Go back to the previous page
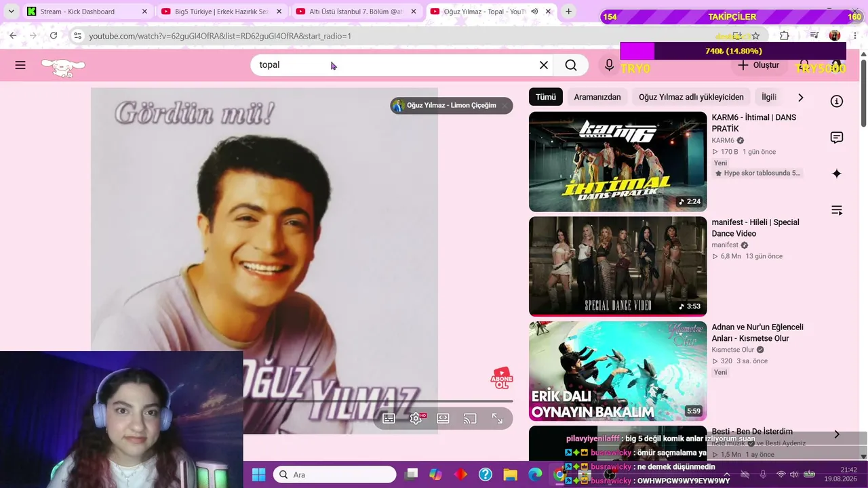This screenshot has height=488, width=868. click(x=13, y=35)
